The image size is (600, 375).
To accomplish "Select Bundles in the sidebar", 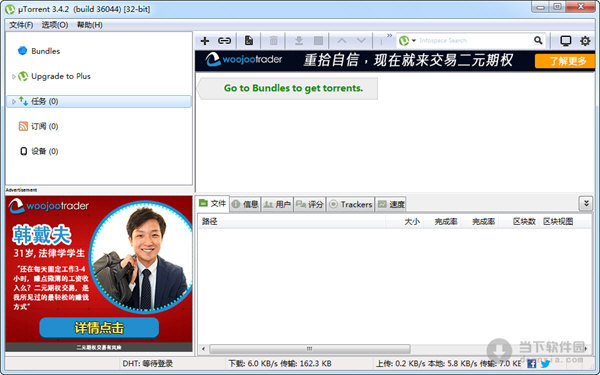I will pyautogui.click(x=46, y=51).
